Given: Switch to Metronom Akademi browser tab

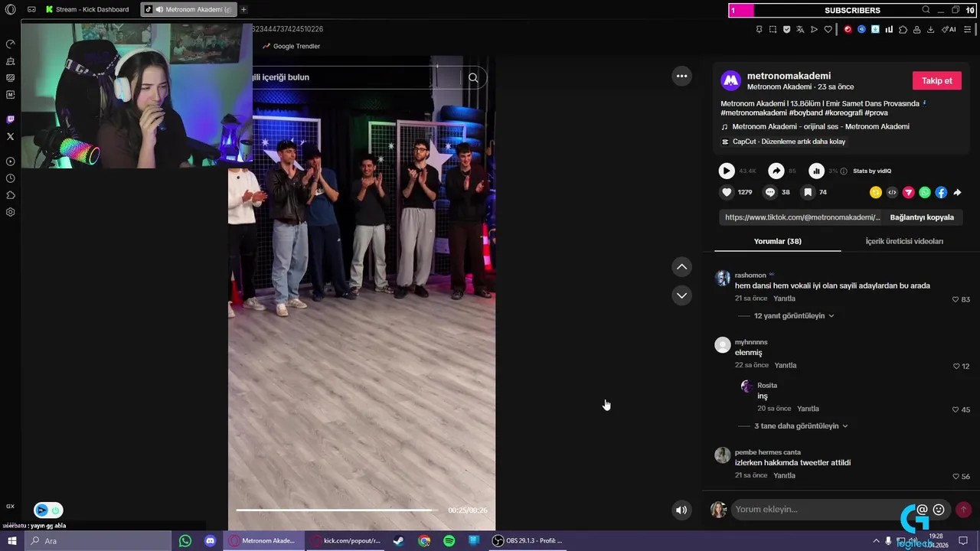Looking at the screenshot, I should coord(188,10).
